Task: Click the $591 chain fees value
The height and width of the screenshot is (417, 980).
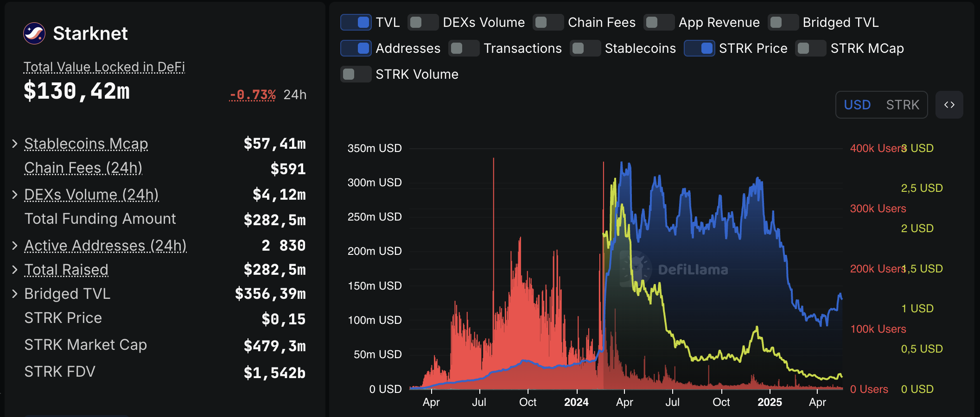Action: pos(288,169)
